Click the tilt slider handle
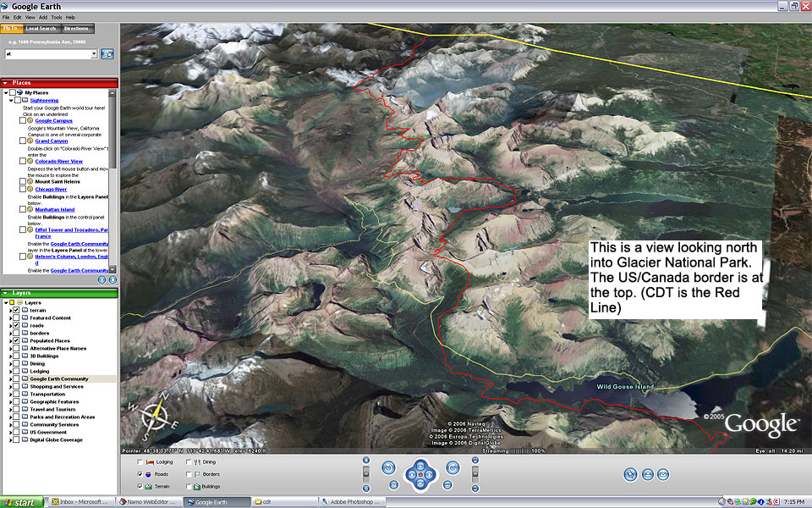Viewport: 812px width, 508px height. tap(475, 474)
